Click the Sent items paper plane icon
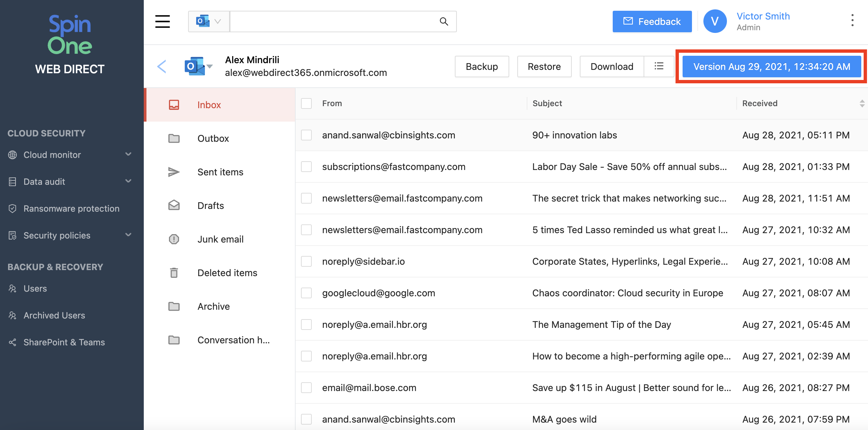This screenshot has height=430, width=868. (174, 172)
